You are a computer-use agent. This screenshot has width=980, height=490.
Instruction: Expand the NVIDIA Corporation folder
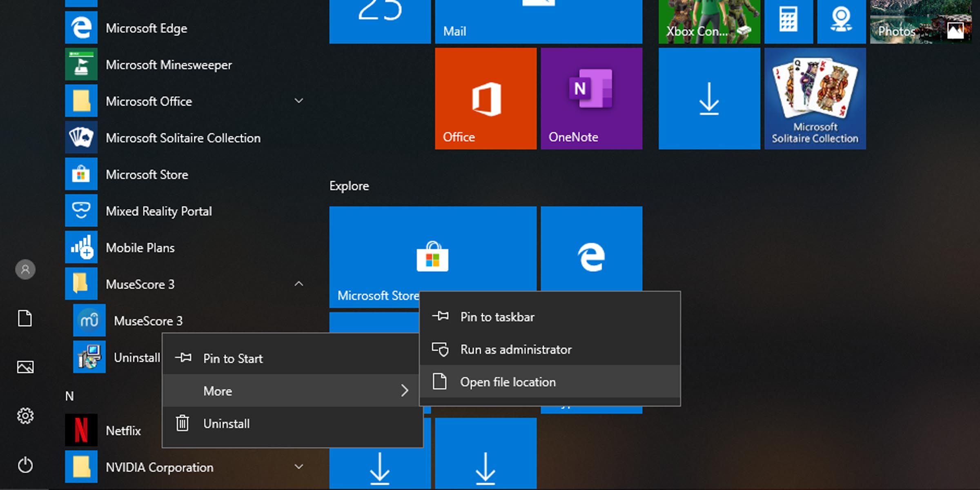pos(299,467)
